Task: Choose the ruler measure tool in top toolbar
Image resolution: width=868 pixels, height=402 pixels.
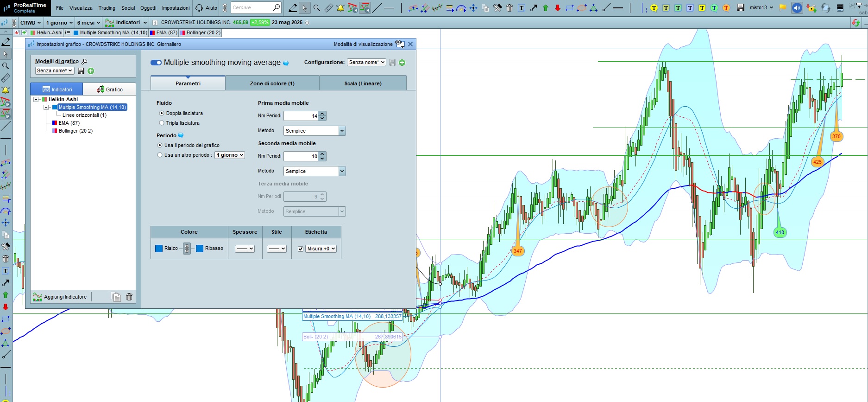Action: 328,8
